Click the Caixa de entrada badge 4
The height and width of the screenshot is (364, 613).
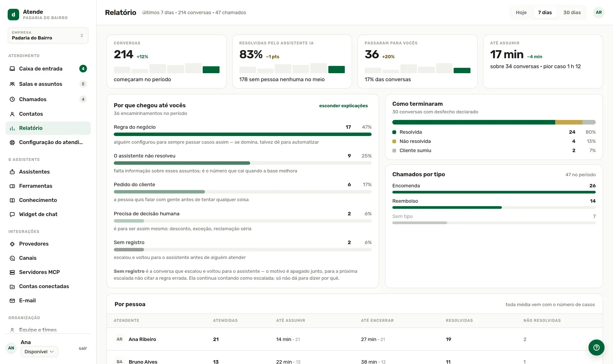(83, 69)
